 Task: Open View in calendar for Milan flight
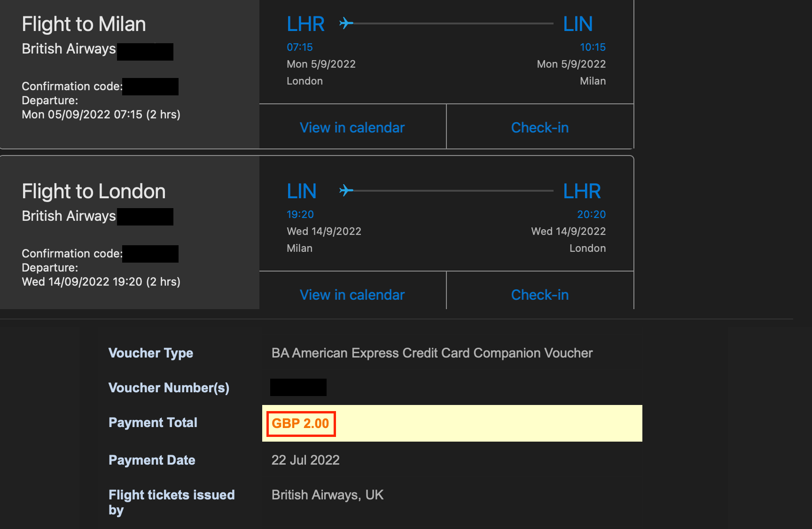coord(352,127)
